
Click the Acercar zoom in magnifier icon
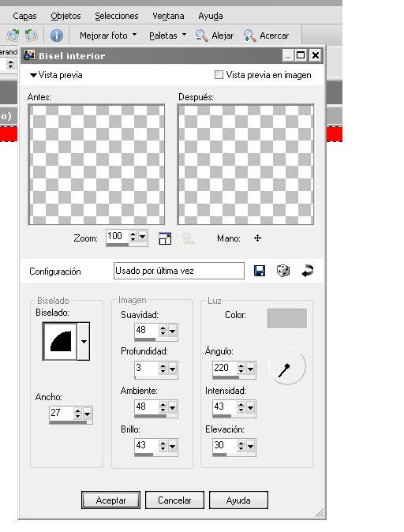pos(249,36)
